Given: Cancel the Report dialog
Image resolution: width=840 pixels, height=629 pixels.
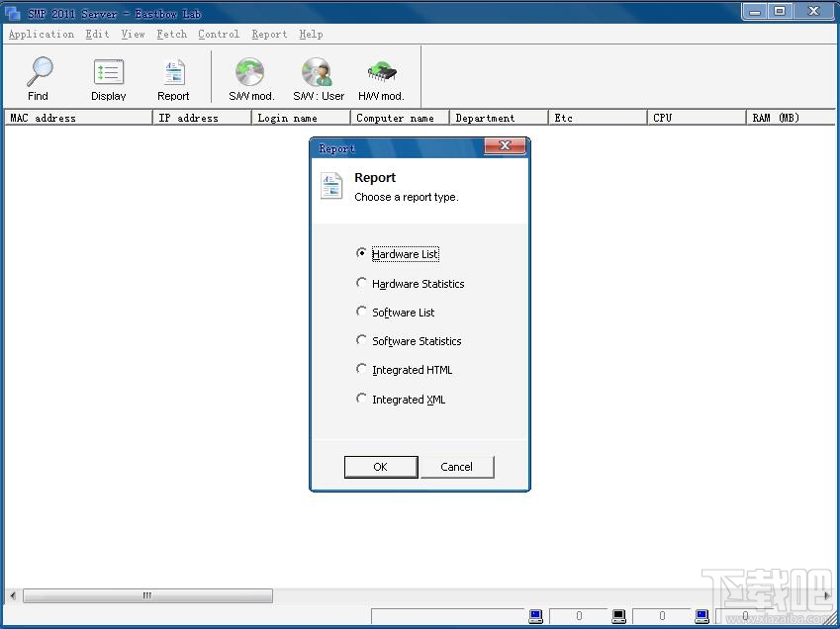Looking at the screenshot, I should point(457,466).
